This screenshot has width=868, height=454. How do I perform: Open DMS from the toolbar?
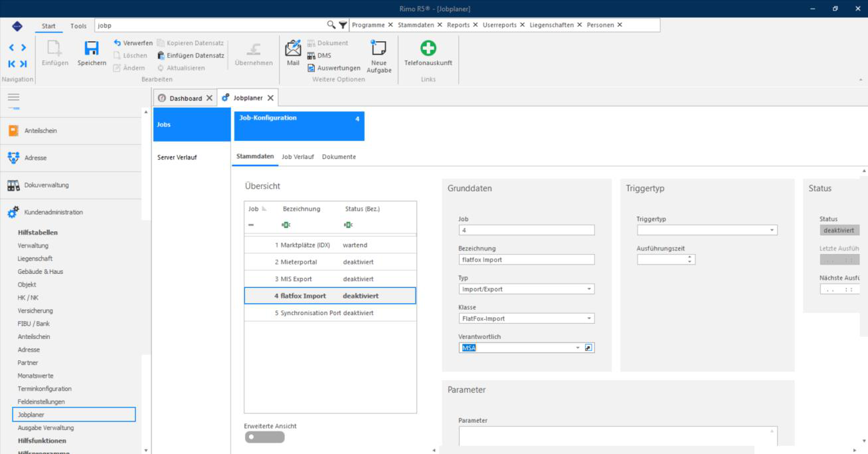[319, 55]
